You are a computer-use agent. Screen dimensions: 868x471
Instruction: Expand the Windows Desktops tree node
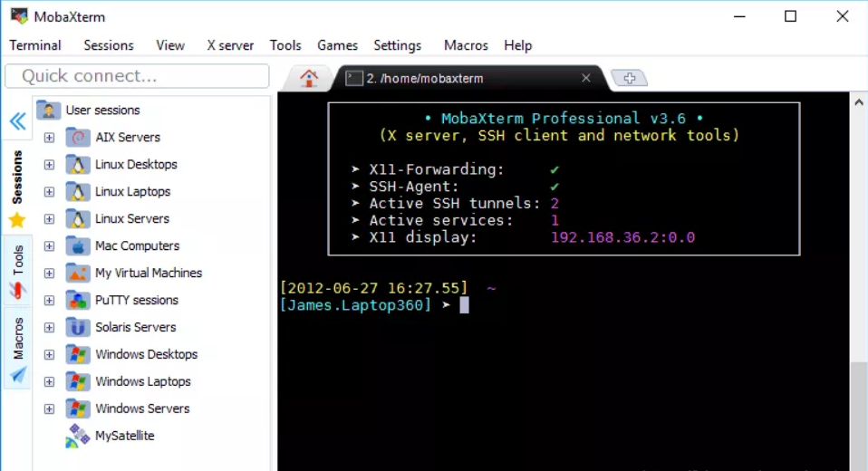click(49, 355)
